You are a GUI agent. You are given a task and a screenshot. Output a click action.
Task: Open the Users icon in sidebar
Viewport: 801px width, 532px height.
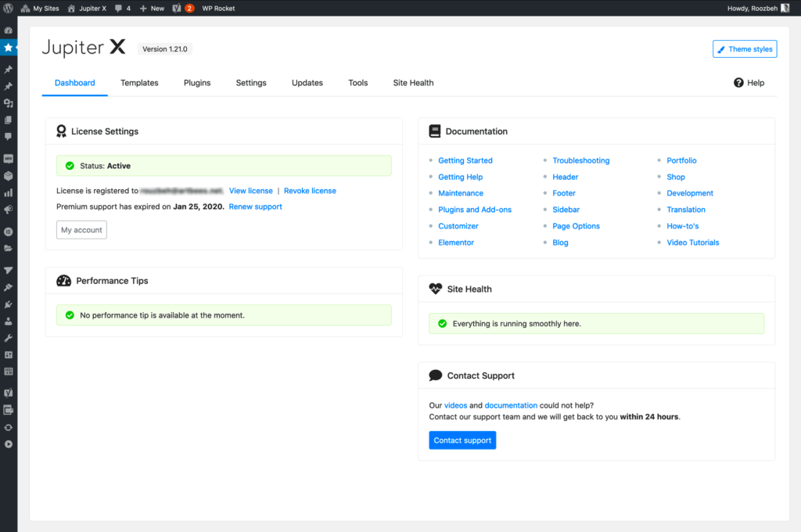9,321
